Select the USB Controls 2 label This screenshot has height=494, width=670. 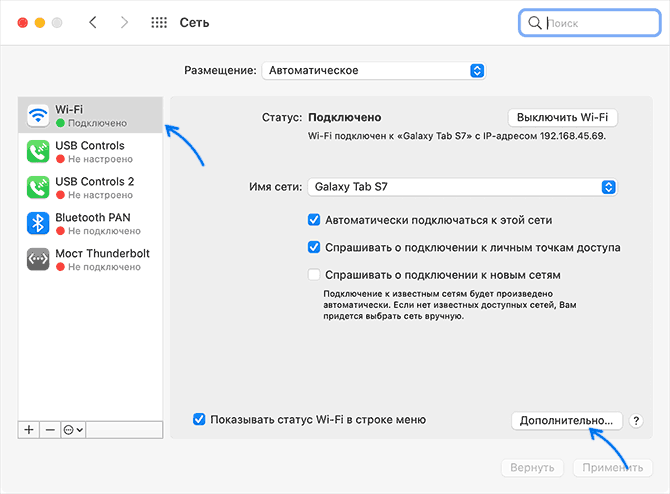click(x=94, y=182)
